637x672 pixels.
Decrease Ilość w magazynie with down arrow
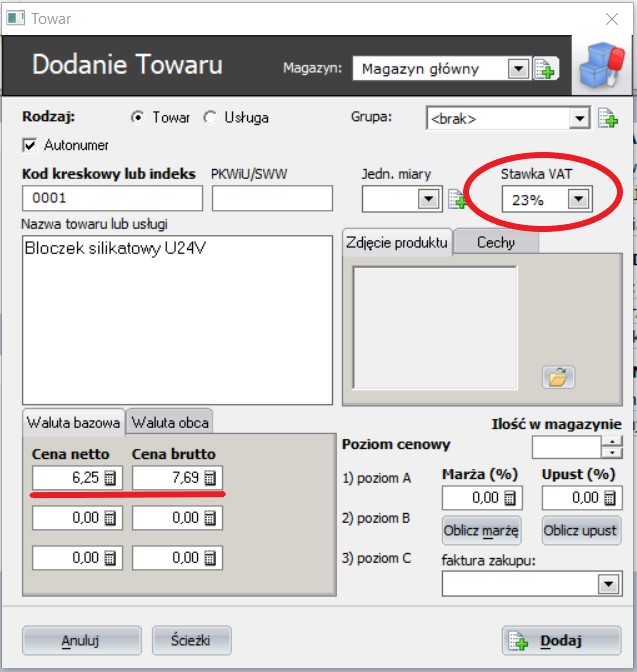pyautogui.click(x=612, y=453)
